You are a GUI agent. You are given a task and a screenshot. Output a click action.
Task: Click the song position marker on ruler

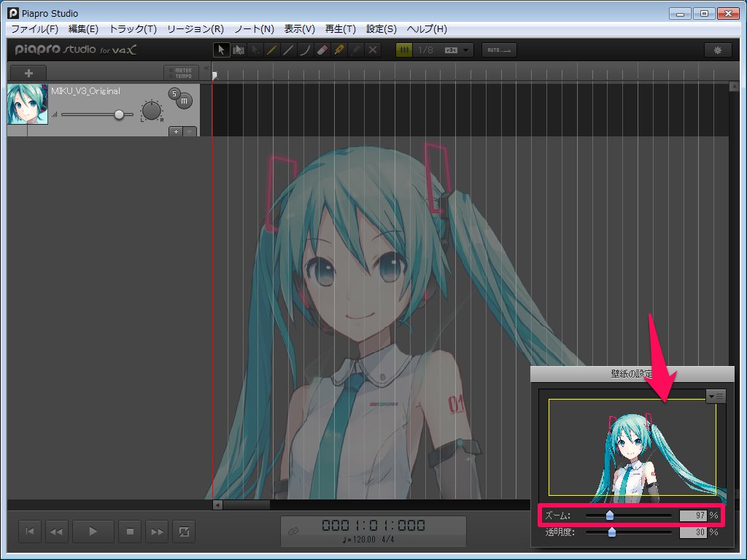coord(215,75)
